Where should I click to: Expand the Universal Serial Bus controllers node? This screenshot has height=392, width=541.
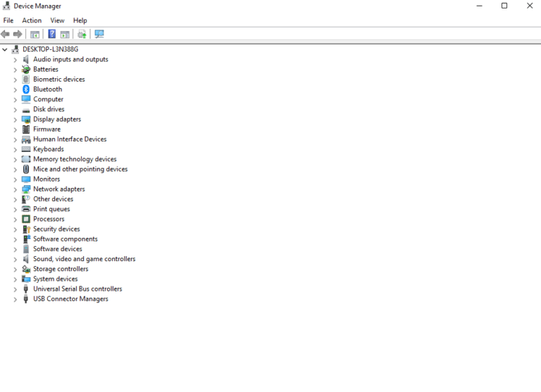[15, 289]
